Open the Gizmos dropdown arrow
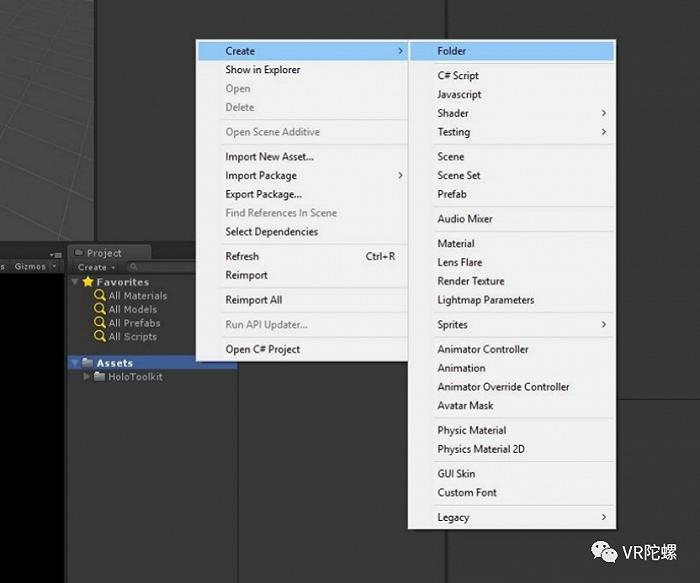The image size is (700, 583). pyautogui.click(x=54, y=267)
